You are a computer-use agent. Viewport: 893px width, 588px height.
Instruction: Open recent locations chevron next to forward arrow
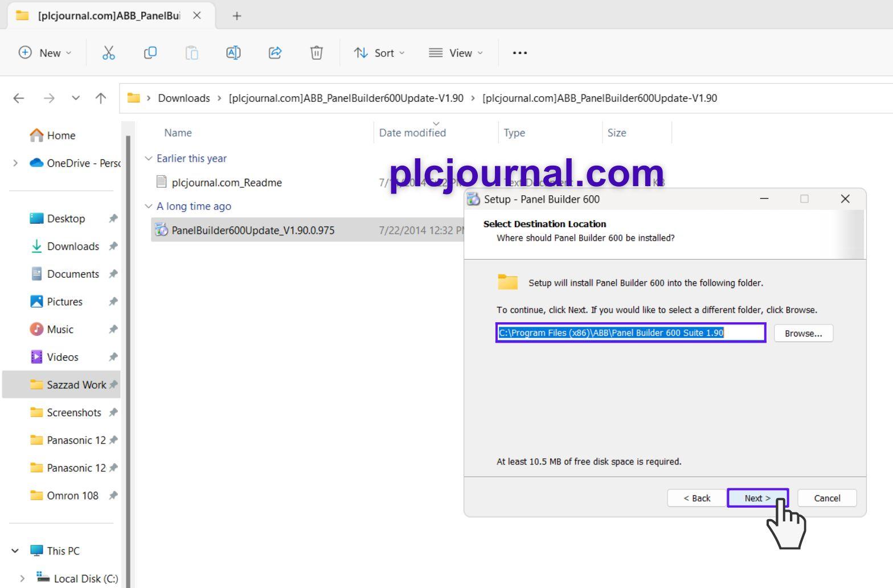[x=76, y=98]
